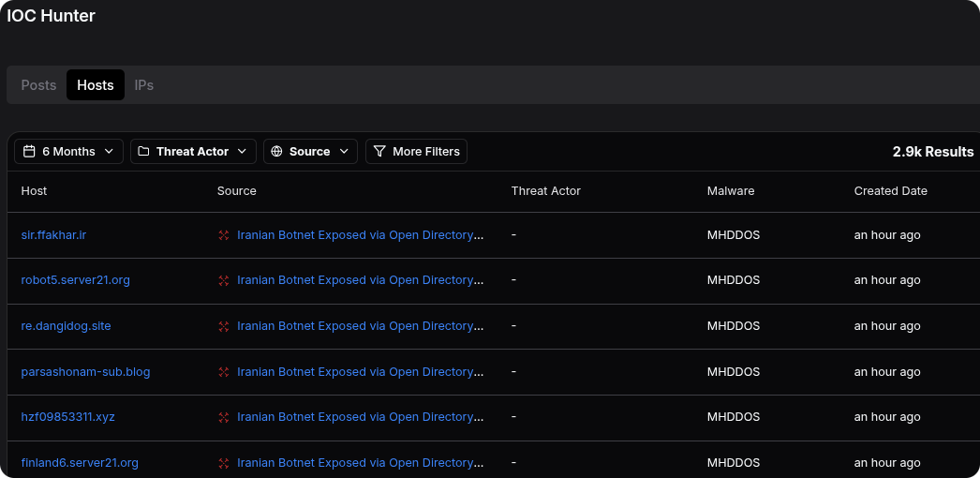The width and height of the screenshot is (980, 478).
Task: Click MHDDOS in the sir.ffakhar.ir row
Action: tap(734, 235)
